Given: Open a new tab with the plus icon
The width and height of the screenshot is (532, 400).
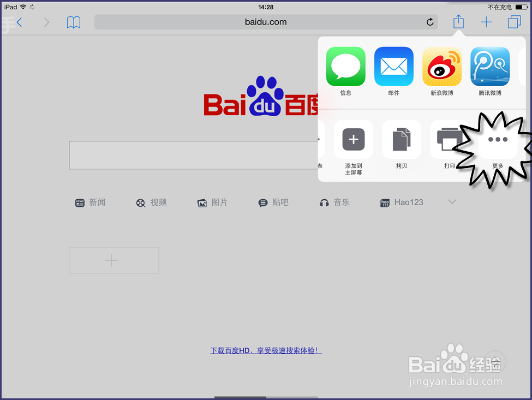Looking at the screenshot, I should tap(486, 22).
